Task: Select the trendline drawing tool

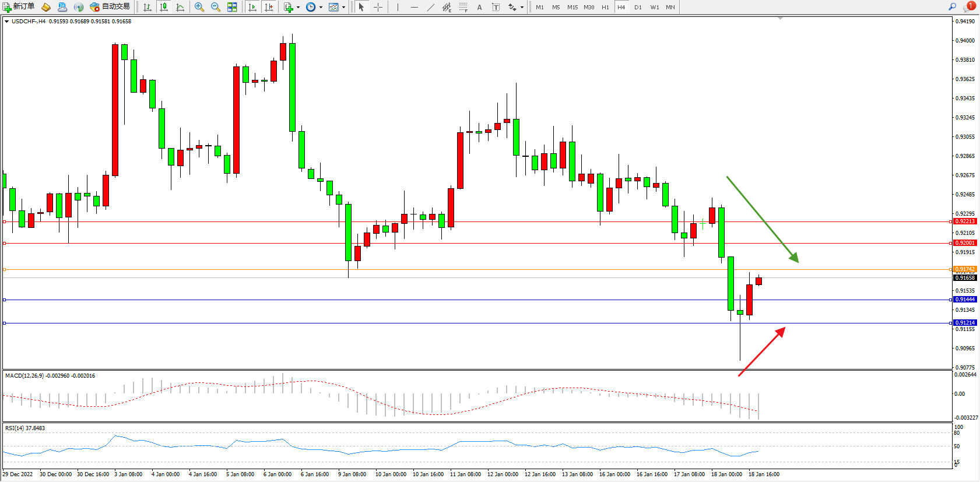Action: click(x=430, y=7)
